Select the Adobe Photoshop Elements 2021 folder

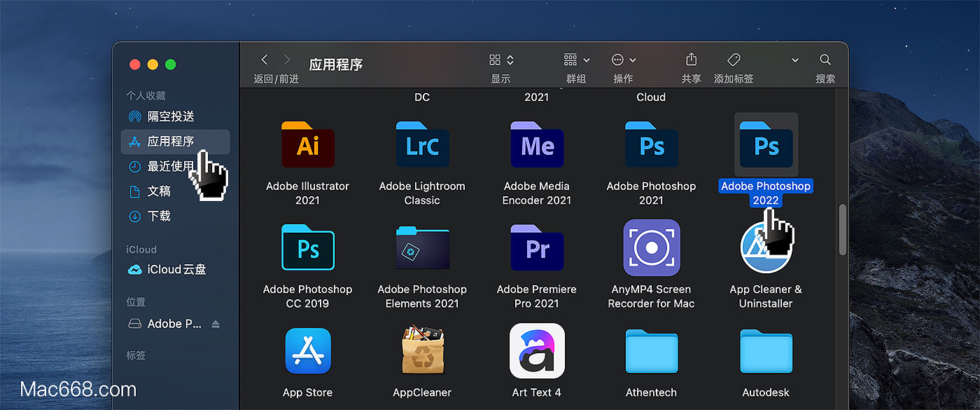(422, 247)
